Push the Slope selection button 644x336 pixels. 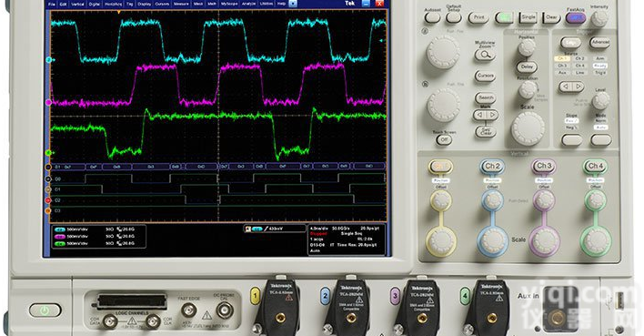pyautogui.click(x=572, y=140)
